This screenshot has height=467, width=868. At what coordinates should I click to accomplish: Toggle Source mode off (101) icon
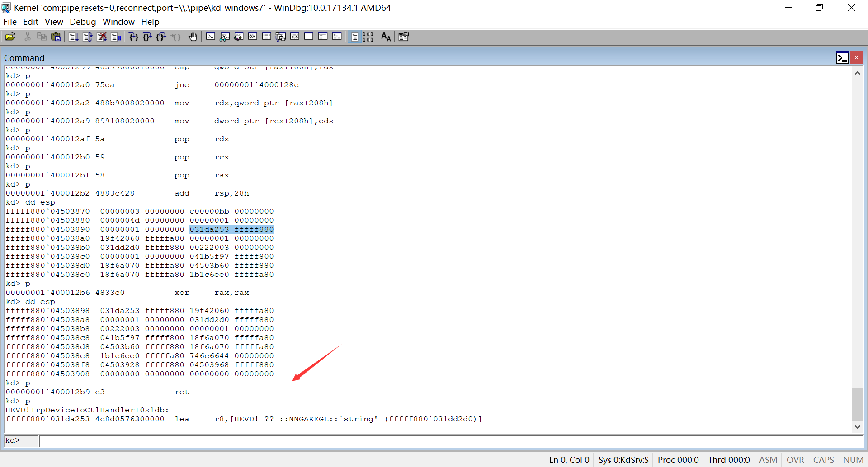[x=368, y=37]
